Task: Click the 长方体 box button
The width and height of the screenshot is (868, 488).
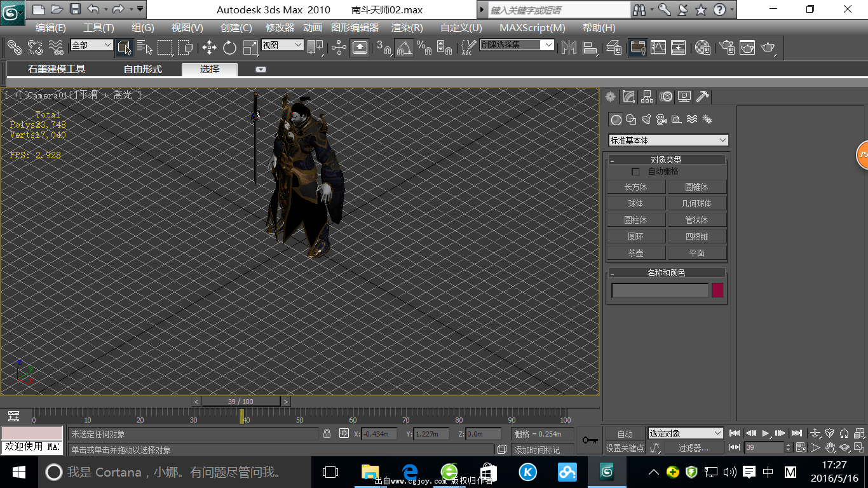Action: [x=635, y=187]
